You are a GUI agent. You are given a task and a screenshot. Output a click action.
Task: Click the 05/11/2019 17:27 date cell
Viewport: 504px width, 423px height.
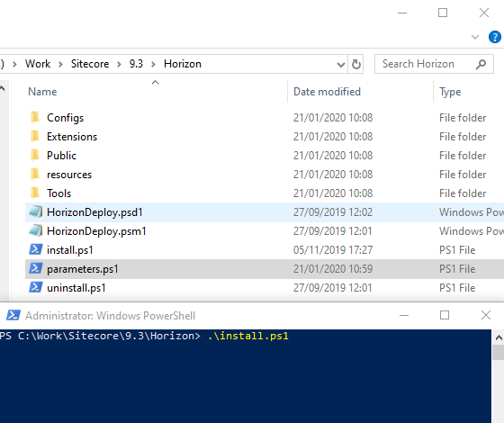(333, 250)
